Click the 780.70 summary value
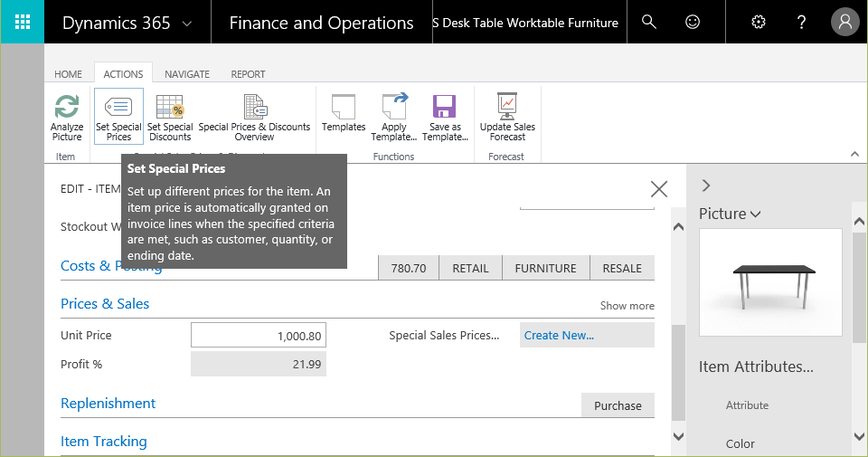868x457 pixels. [409, 268]
